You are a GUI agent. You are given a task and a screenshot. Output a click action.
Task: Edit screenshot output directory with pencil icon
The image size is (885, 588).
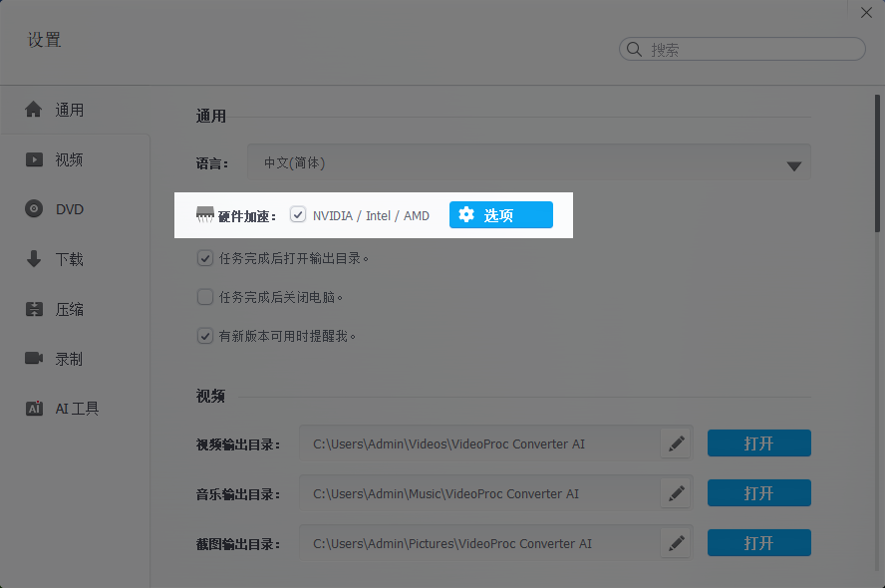coord(676,543)
